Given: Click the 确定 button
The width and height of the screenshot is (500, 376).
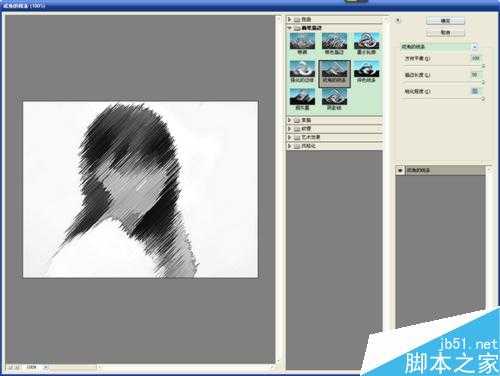Looking at the screenshot, I should coord(445,21).
